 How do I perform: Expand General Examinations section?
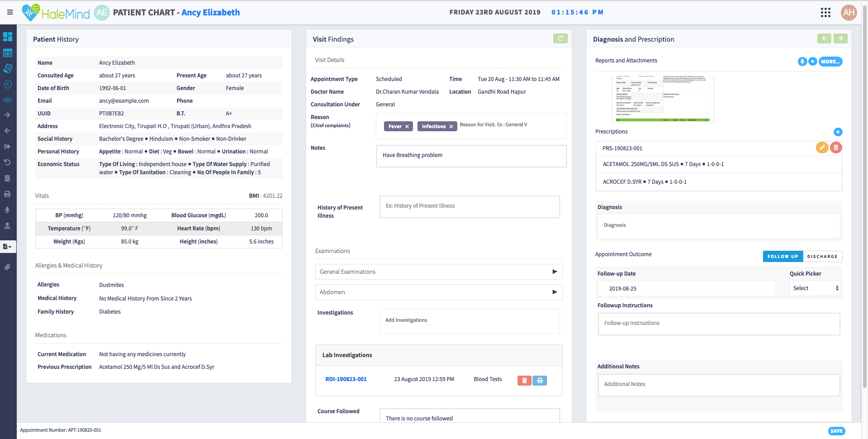[439, 272]
